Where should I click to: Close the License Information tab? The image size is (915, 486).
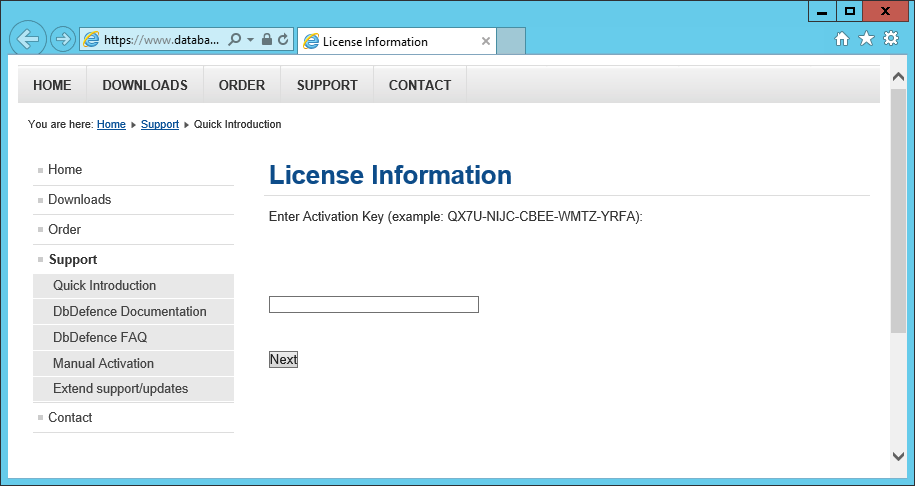[x=486, y=41]
